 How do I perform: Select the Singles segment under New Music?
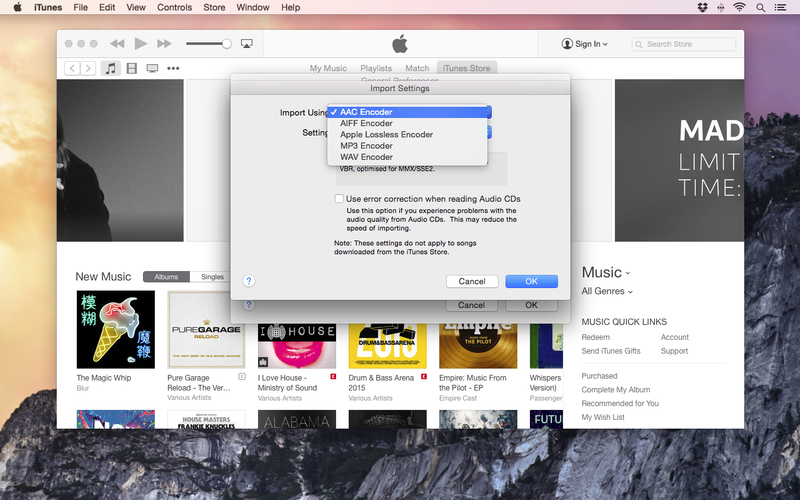212,277
